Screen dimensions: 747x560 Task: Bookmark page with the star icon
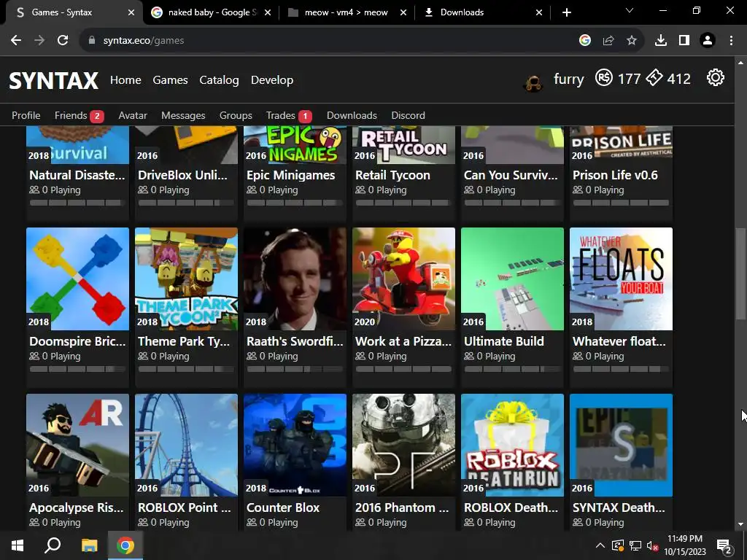[x=632, y=41]
